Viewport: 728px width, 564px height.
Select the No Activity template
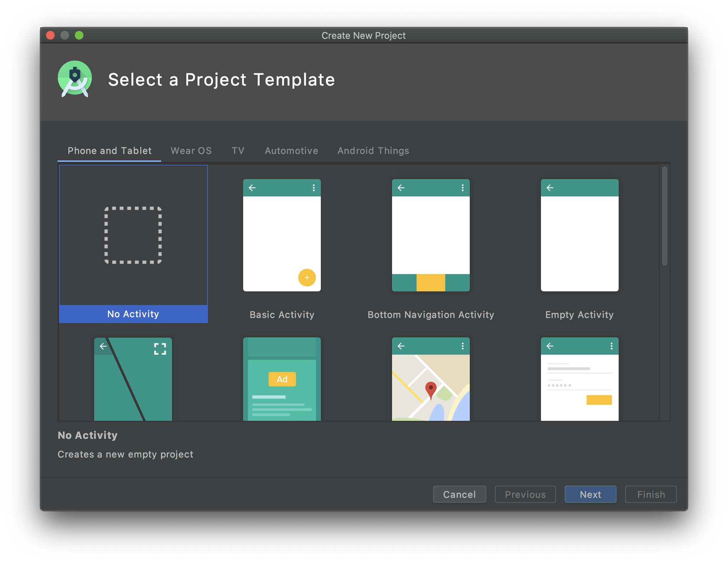pos(133,244)
